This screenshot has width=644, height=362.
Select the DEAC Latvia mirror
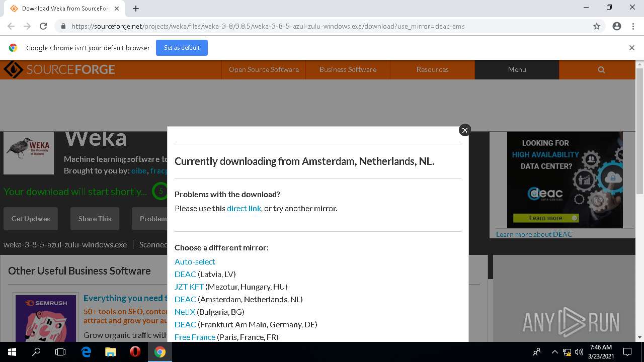(x=185, y=274)
